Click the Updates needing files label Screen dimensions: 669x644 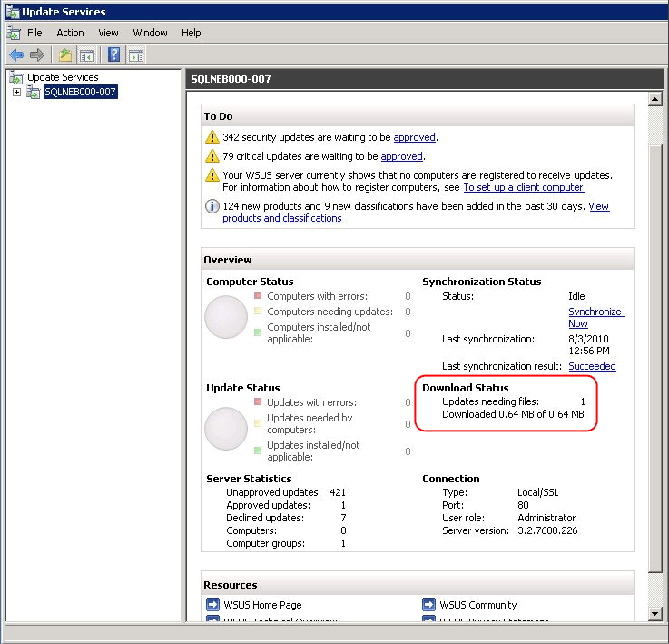[490, 401]
